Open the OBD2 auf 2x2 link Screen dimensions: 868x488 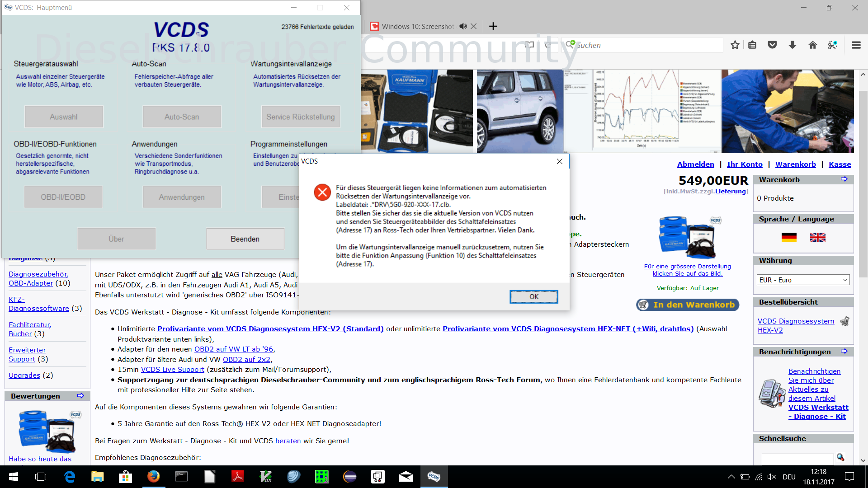coord(246,360)
